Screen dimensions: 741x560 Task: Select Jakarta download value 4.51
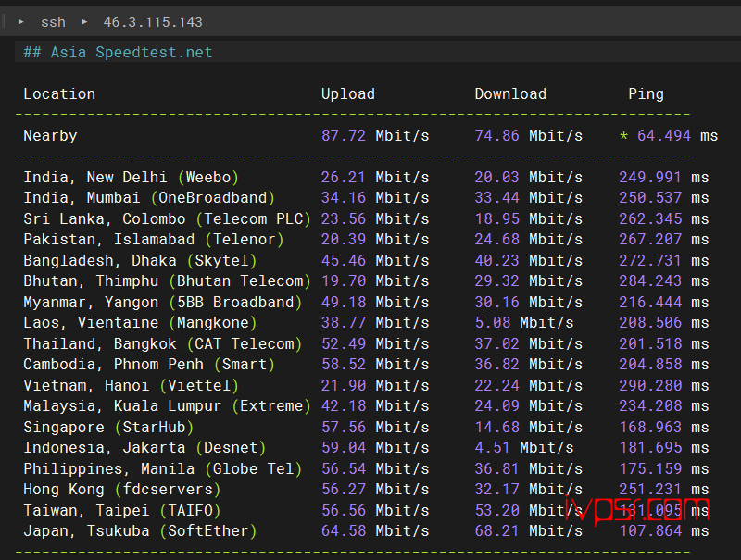click(493, 448)
